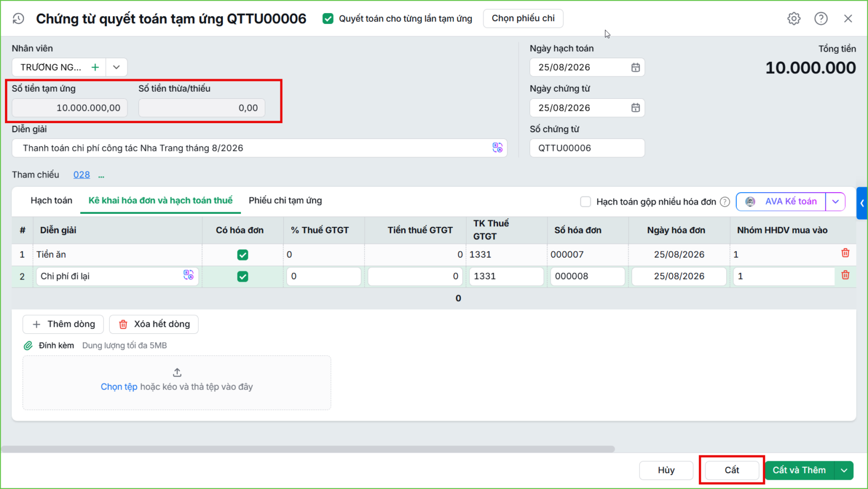Click Chọn phiếu chi button

(x=523, y=18)
